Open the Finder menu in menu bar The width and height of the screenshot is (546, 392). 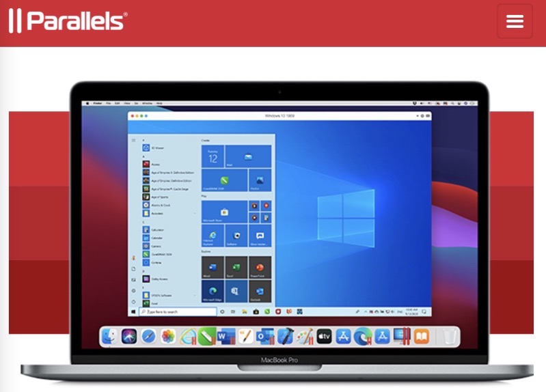pos(97,103)
